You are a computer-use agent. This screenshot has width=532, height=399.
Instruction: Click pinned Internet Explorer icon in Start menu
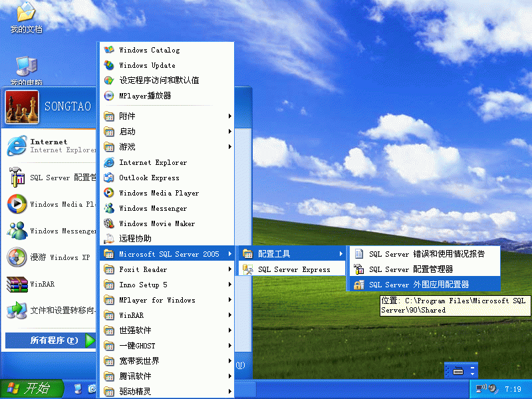[17, 146]
